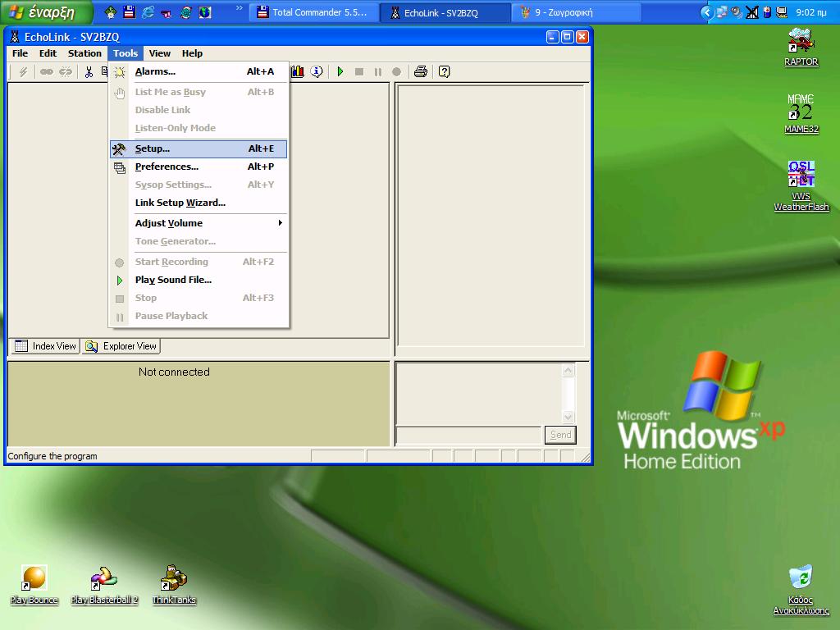Screen dimensions: 840x630
Task: Click the green Play toolbar button
Action: point(340,72)
